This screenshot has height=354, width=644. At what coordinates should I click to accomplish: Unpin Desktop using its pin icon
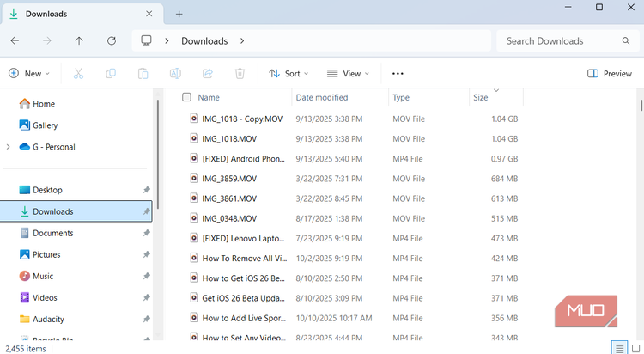[x=146, y=190]
